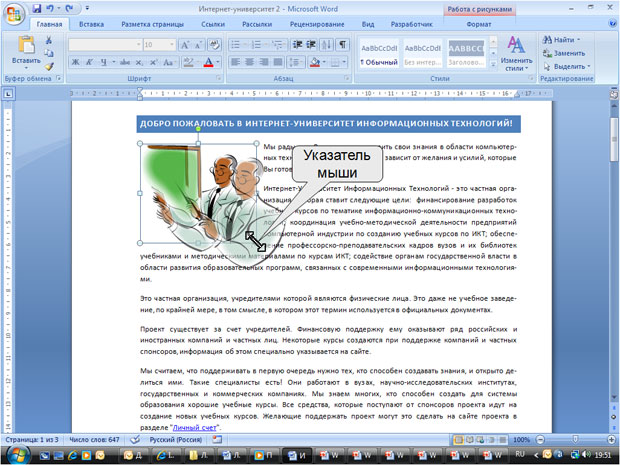Open shading color dropdown arrow
Screen dimensions: 620x465
(x=324, y=62)
